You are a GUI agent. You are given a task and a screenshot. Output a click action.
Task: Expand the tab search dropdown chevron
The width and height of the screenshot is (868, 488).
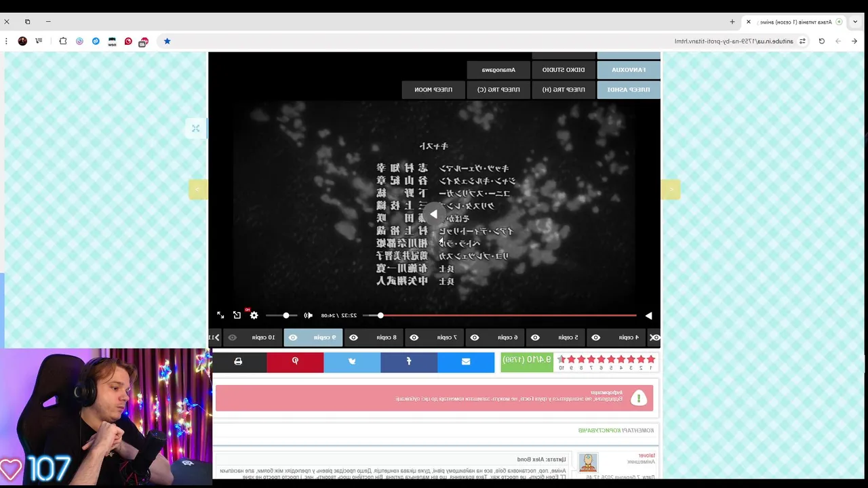[855, 22]
